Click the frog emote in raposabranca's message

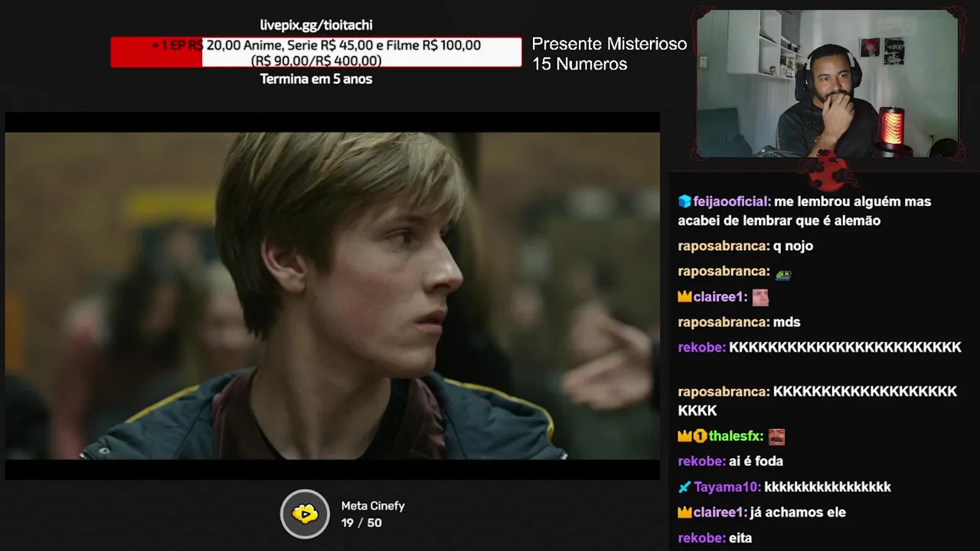coord(782,274)
